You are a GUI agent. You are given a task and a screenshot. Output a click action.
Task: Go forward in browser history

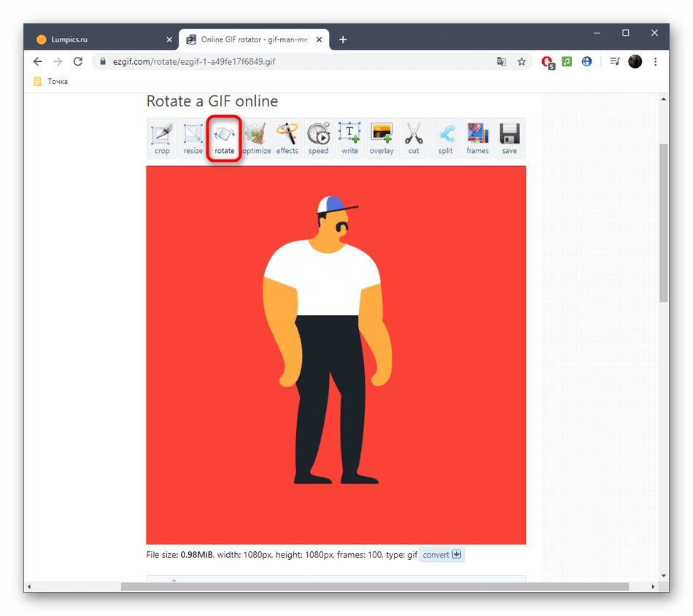[x=58, y=61]
